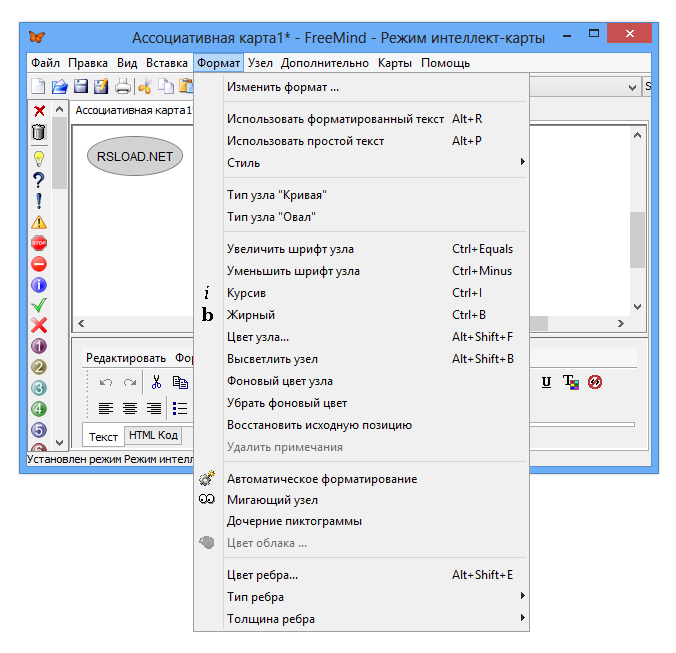Expand the Стиль submenu
Image resolution: width=676 pixels, height=653 pixels.
tap(361, 163)
